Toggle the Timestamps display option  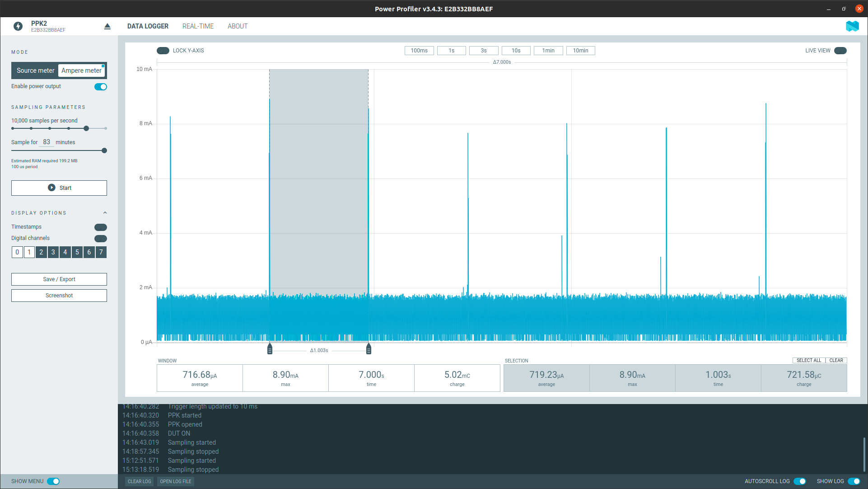pyautogui.click(x=101, y=226)
